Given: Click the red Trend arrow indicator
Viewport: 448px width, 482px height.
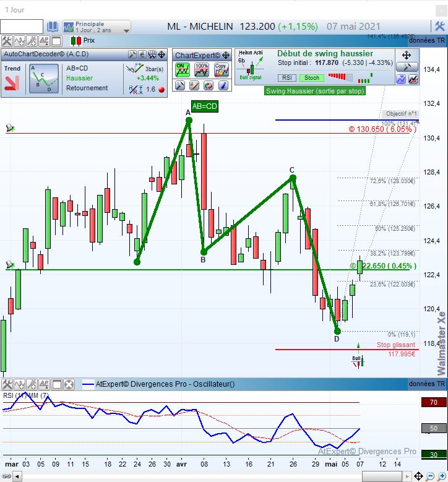Looking at the screenshot, I should [12, 83].
